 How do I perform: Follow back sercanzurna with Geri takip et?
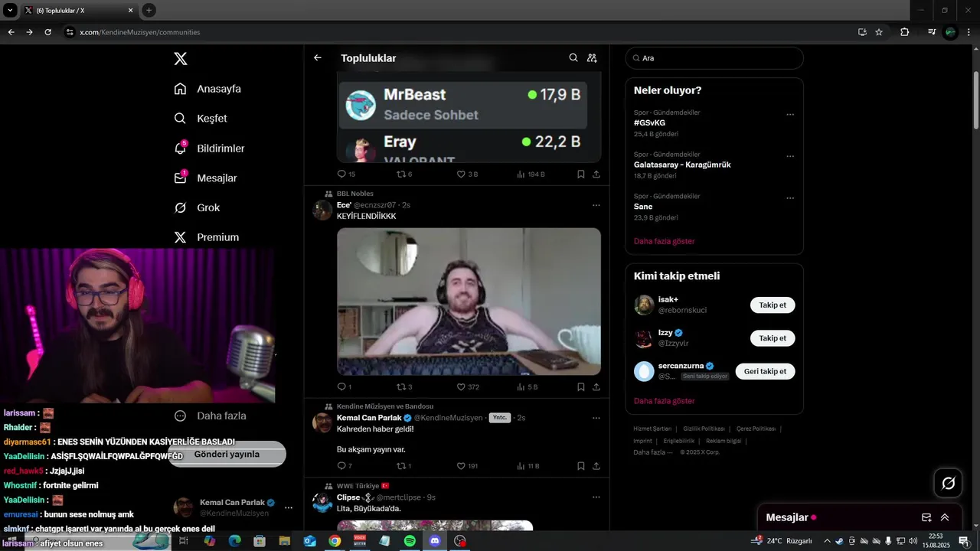click(x=766, y=371)
